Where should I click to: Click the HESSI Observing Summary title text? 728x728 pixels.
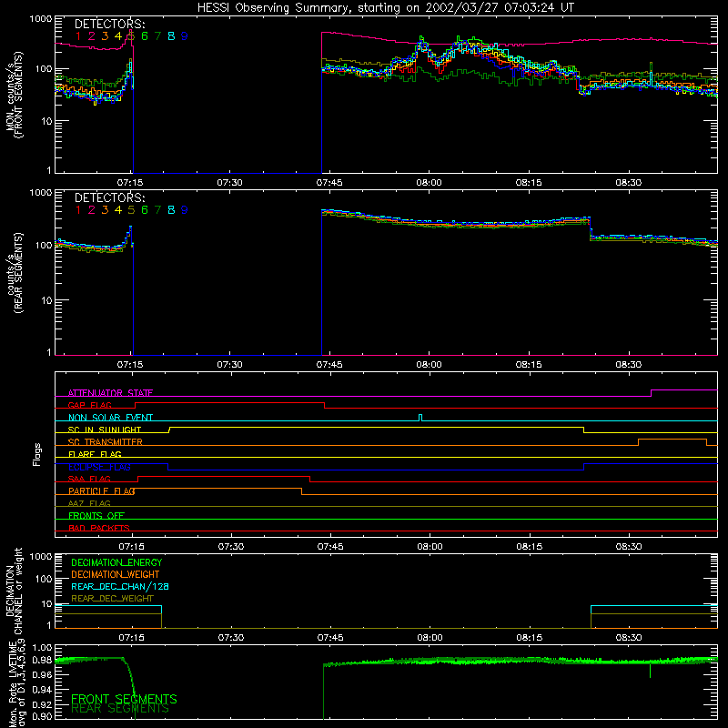click(x=385, y=8)
